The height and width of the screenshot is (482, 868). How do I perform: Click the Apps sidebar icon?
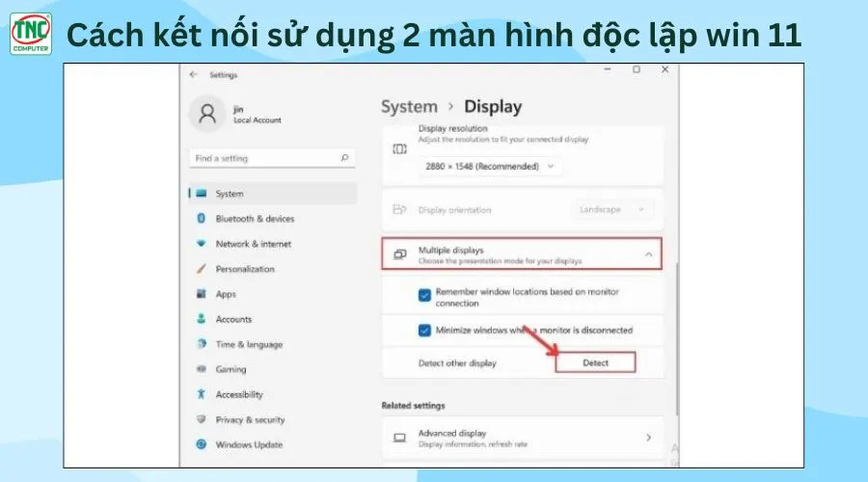[201, 293]
